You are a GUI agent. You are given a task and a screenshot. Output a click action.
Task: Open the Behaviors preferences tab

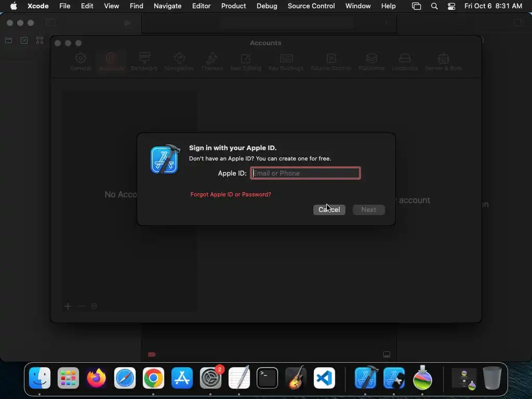point(144,62)
